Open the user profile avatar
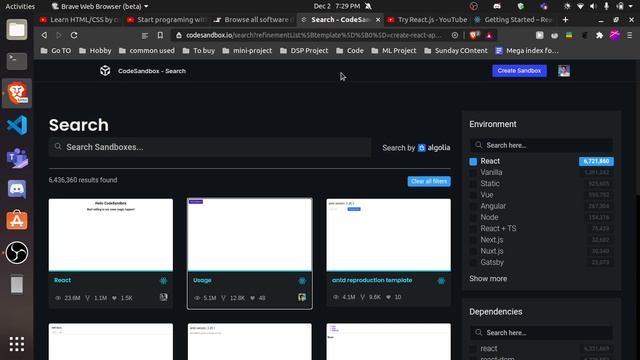This screenshot has height=360, width=640. click(x=564, y=71)
